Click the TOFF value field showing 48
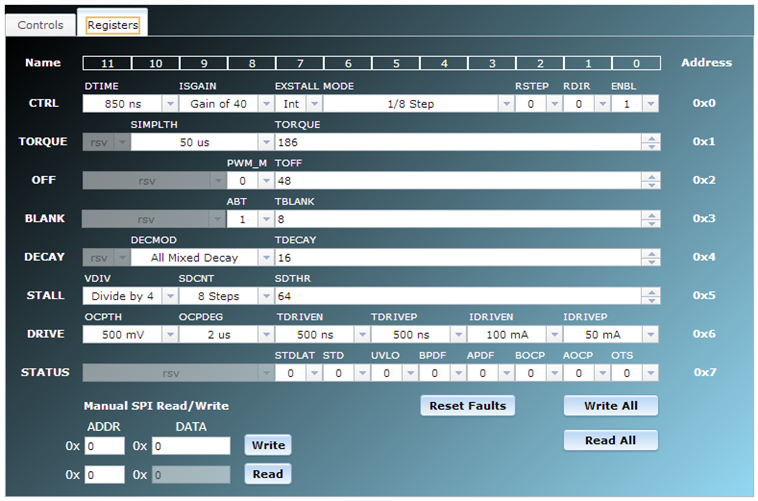Image resolution: width=758 pixels, height=501 pixels. (458, 180)
